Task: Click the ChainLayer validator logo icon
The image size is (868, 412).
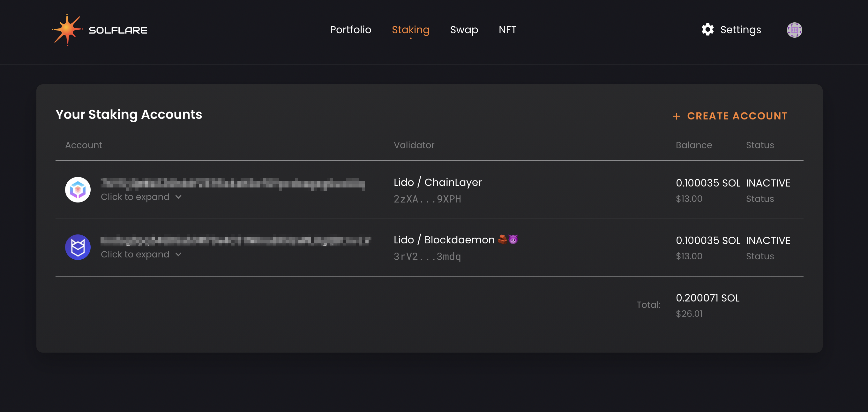Action: coord(78,190)
